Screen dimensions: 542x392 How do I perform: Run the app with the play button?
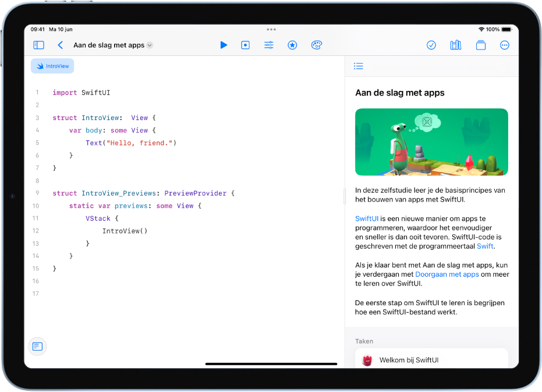(224, 45)
